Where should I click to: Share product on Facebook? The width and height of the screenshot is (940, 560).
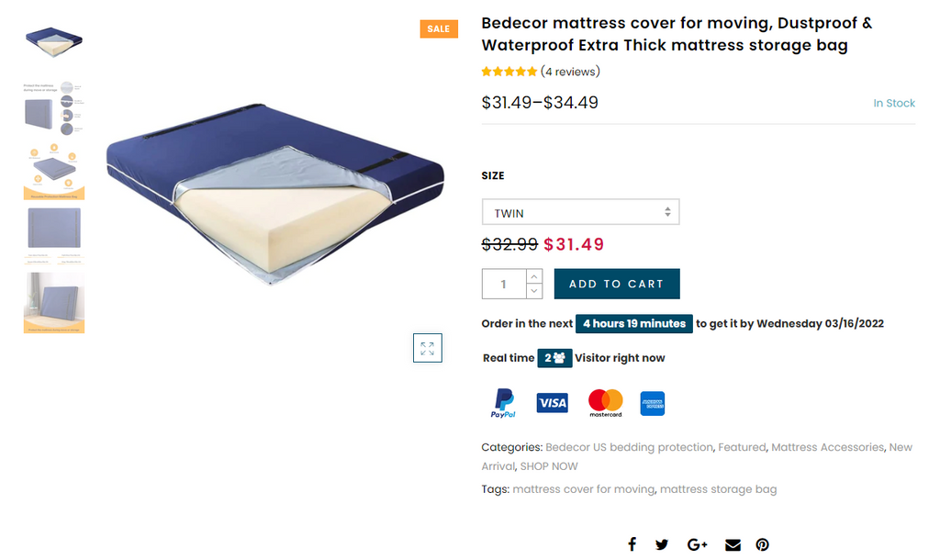[632, 544]
